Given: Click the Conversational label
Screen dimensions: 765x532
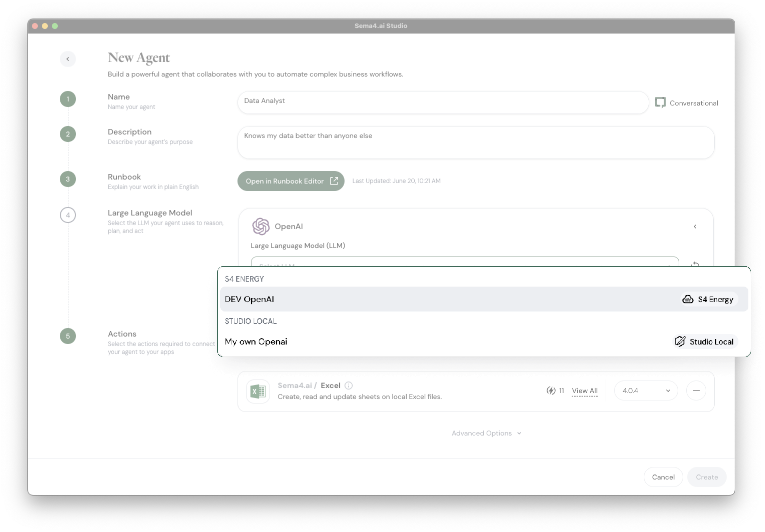Looking at the screenshot, I should click(694, 103).
